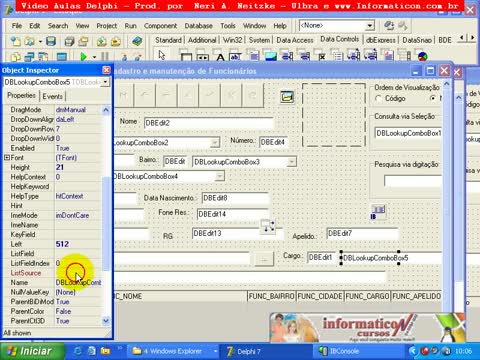Viewport: 480px width, 360px height.
Task: Click the DBLookupComboBox2 dropdown arrow
Action: (x=215, y=143)
